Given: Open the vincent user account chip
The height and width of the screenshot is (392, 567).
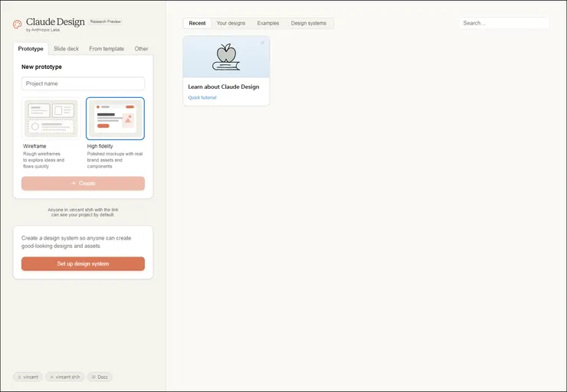Looking at the screenshot, I should pyautogui.click(x=28, y=377).
